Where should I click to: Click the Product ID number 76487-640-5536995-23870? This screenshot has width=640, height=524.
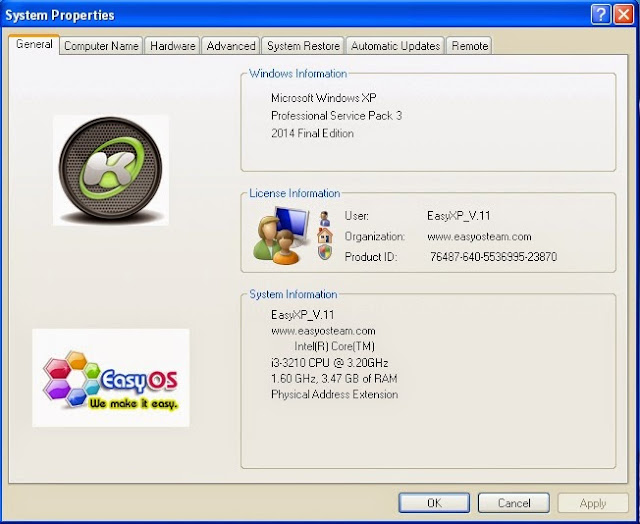click(x=493, y=257)
